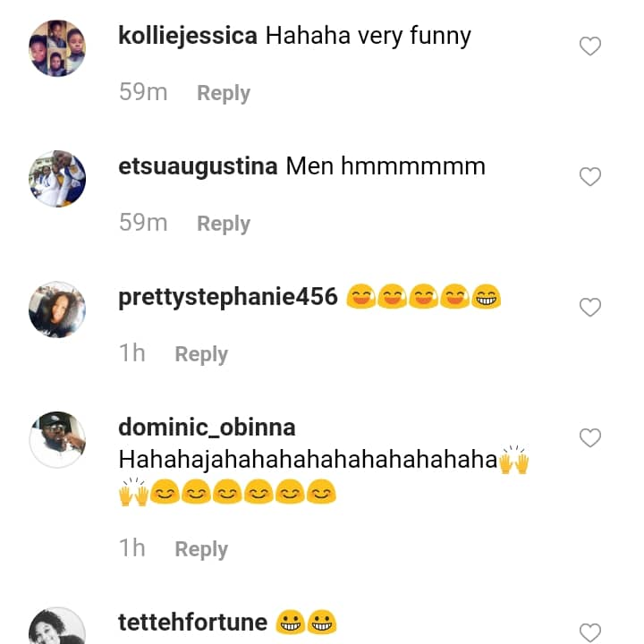Screen dimensions: 644x644
Task: Like kolliejessica's comment with heart icon
Action: point(590,47)
